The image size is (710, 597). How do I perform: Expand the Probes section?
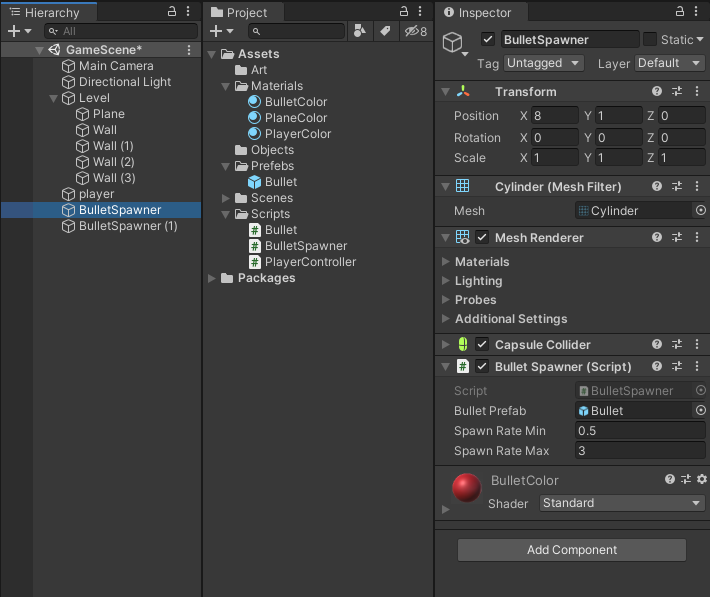[446, 299]
